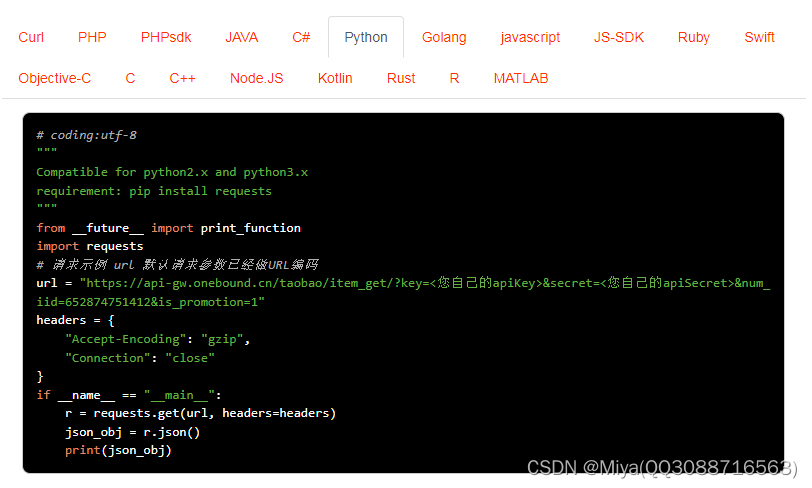Click the Chinese URL comment line
Screen dimensions: 812x488
click(177, 265)
